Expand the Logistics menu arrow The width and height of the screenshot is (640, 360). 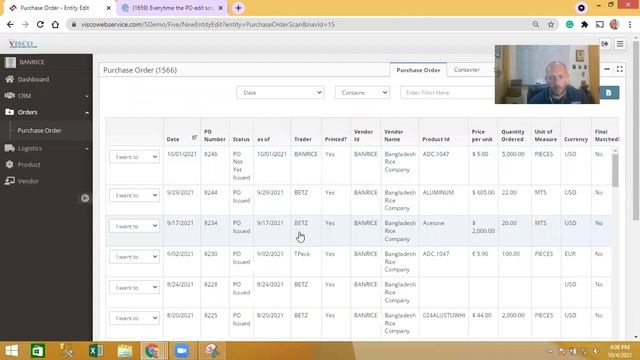point(87,149)
